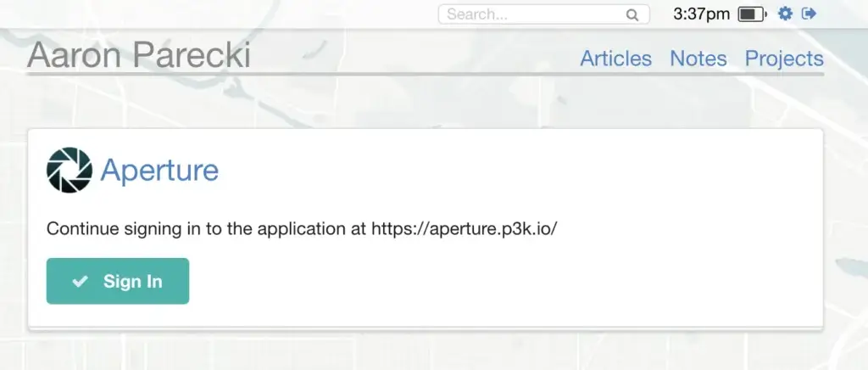Click the aperture.p3k.io URL text

click(x=464, y=229)
